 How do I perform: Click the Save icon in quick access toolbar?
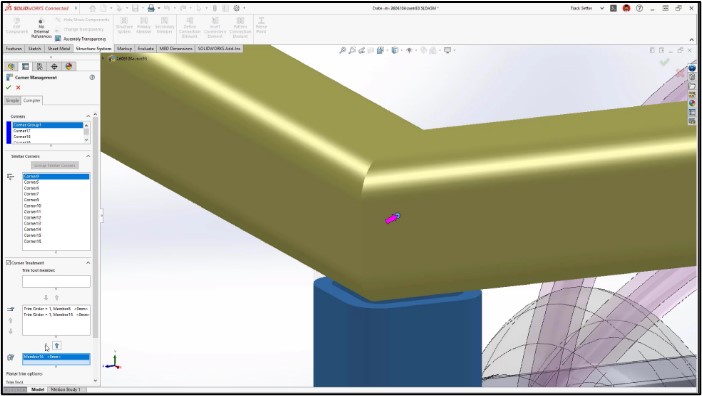(x=135, y=8)
